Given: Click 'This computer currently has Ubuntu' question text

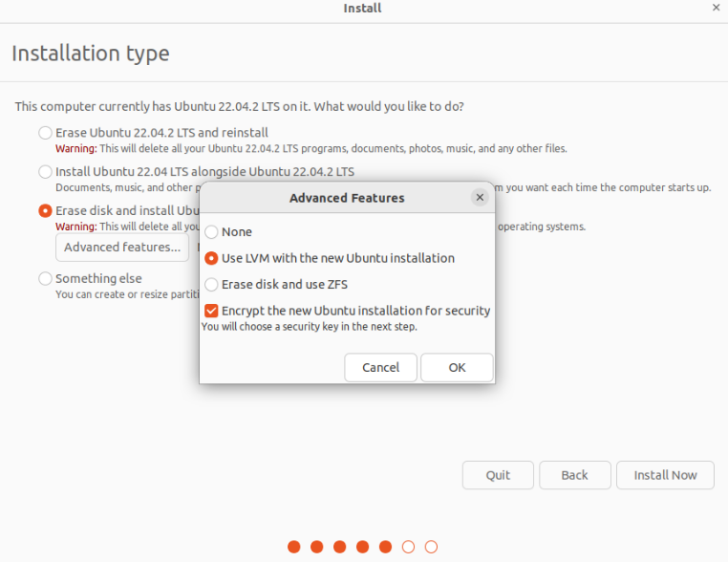Looking at the screenshot, I should tap(240, 106).
